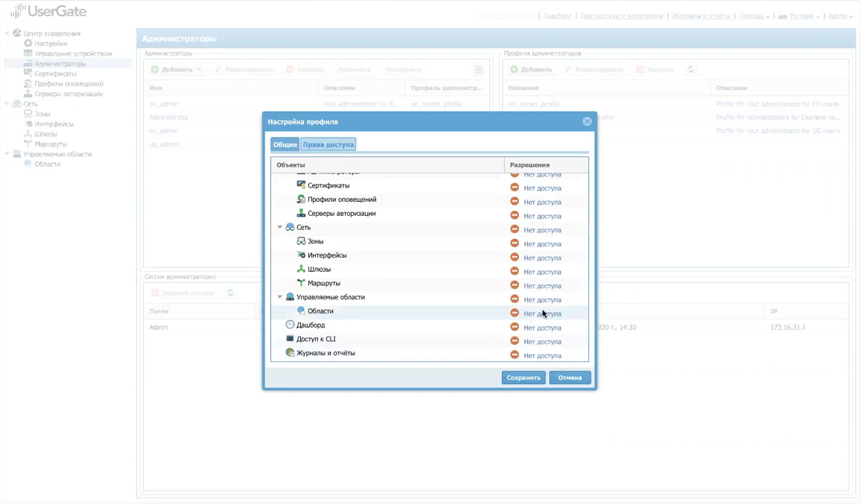
Task: Collapse the Сеть node in the dialog tree
Action: point(279,227)
